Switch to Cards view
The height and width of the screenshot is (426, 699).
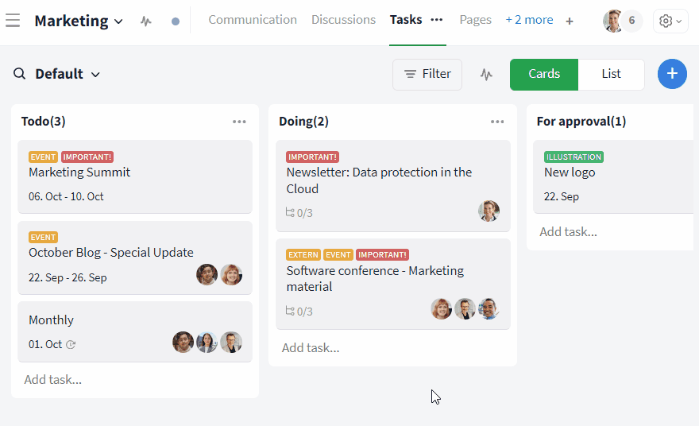coord(544,74)
